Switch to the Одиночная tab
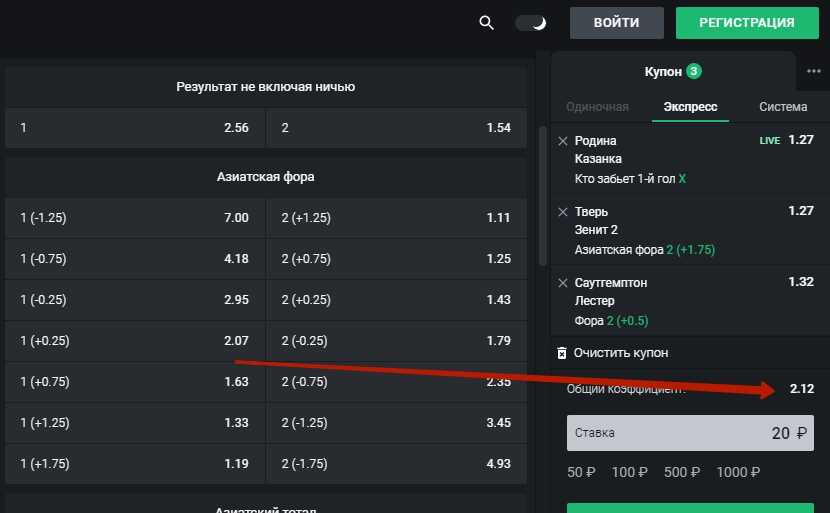830x513 pixels. pyautogui.click(x=597, y=107)
